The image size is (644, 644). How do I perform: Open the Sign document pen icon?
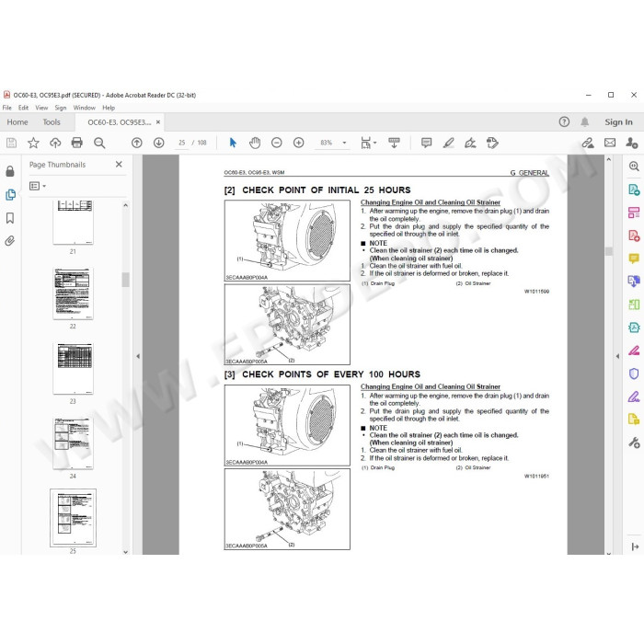470,143
